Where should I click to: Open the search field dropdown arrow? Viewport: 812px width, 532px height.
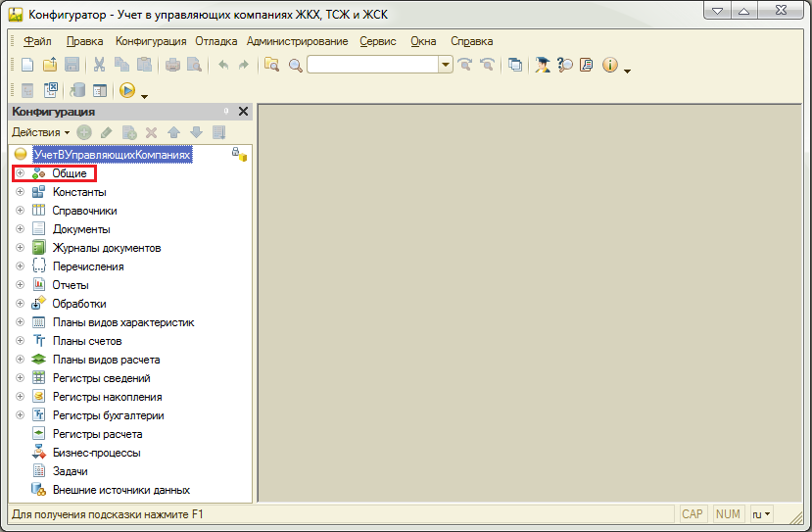pos(446,65)
